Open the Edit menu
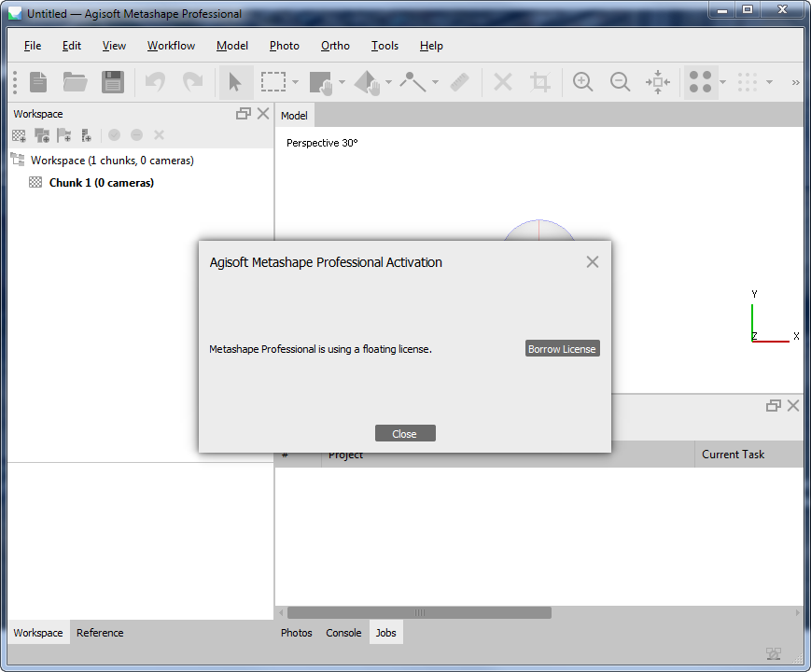Viewport: 811px width, 672px height. (72, 46)
